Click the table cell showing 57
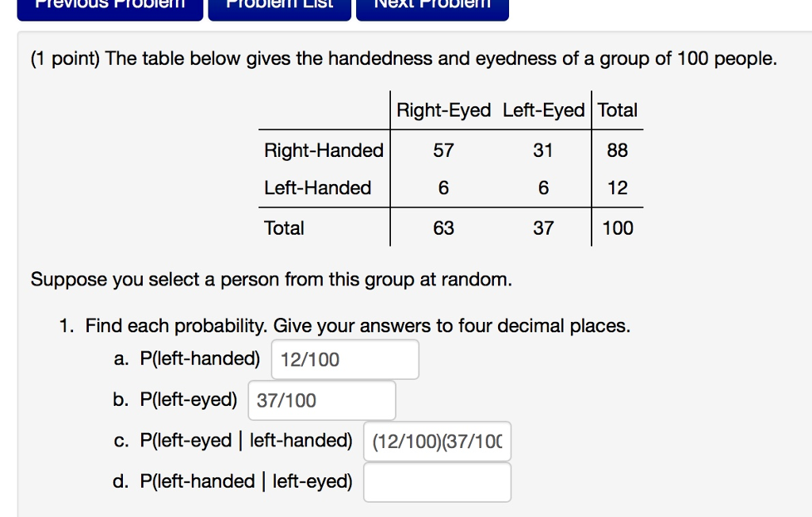Screen dimensions: 812x517 [444, 151]
